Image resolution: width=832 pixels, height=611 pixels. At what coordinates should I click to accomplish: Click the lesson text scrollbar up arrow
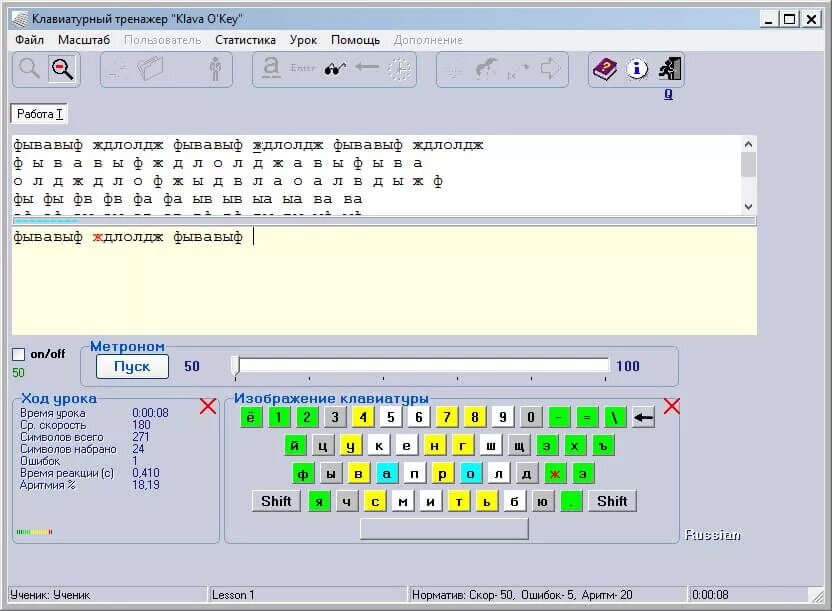748,144
